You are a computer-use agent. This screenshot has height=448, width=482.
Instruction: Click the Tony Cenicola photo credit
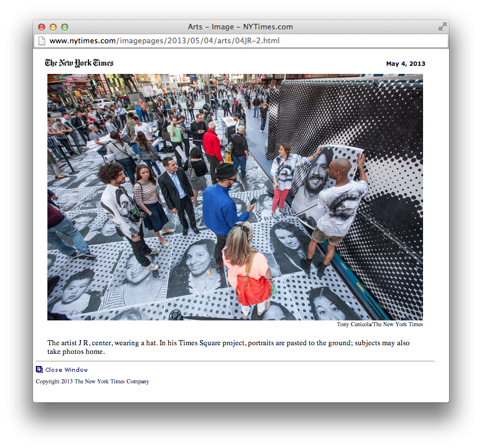(x=380, y=324)
